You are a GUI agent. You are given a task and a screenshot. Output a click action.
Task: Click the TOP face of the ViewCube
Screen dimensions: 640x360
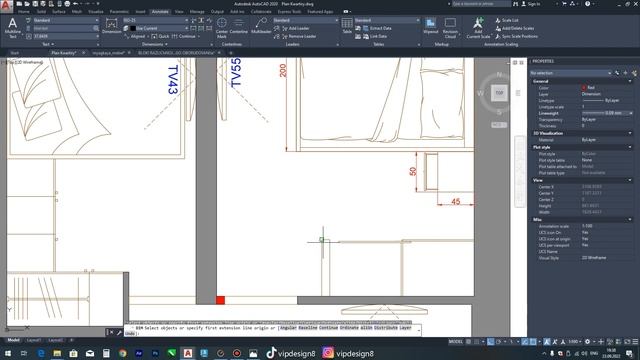(499, 93)
